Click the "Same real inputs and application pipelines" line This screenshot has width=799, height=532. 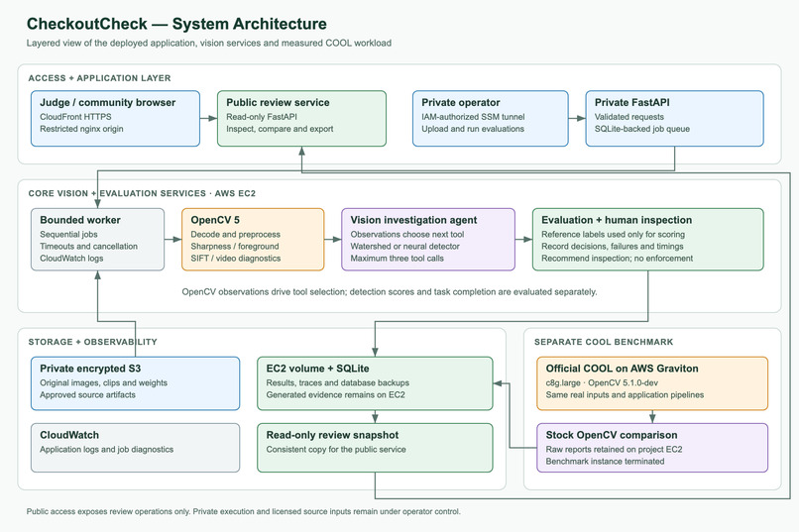(625, 395)
